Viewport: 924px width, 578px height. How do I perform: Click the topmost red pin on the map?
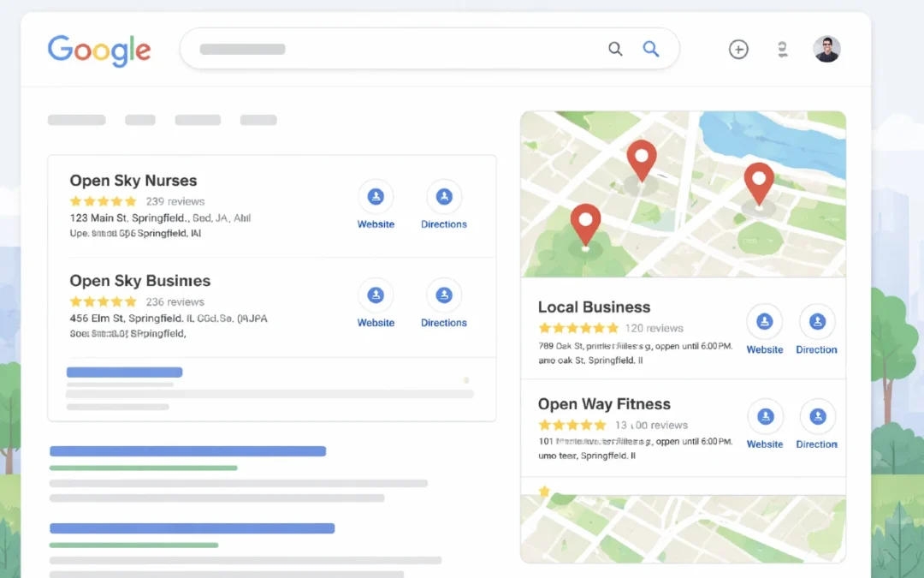pos(642,158)
